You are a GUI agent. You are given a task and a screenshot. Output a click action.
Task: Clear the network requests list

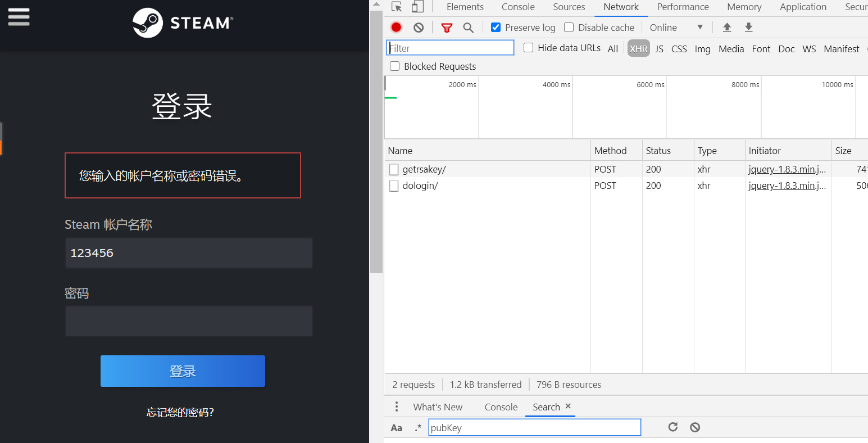click(418, 27)
